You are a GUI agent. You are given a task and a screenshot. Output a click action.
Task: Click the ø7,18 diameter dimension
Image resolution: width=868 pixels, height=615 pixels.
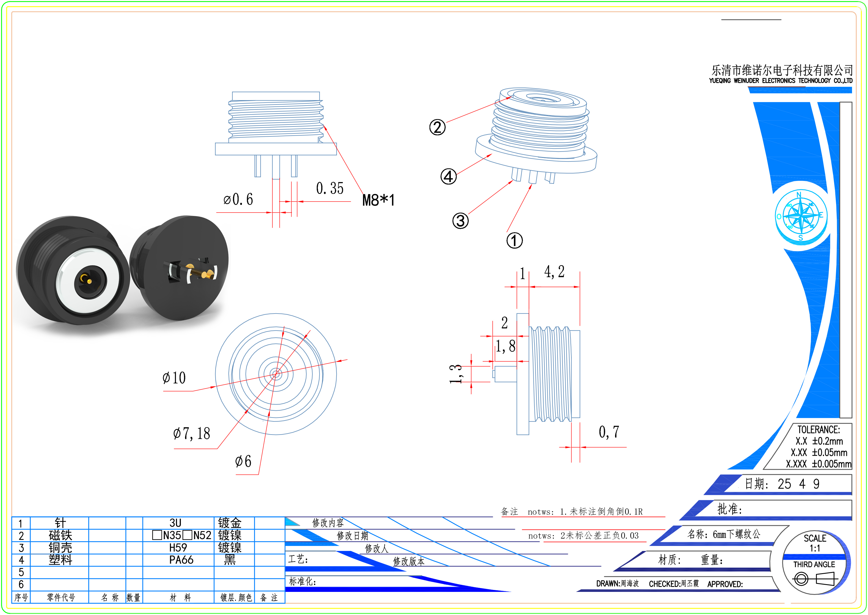pos(191,433)
